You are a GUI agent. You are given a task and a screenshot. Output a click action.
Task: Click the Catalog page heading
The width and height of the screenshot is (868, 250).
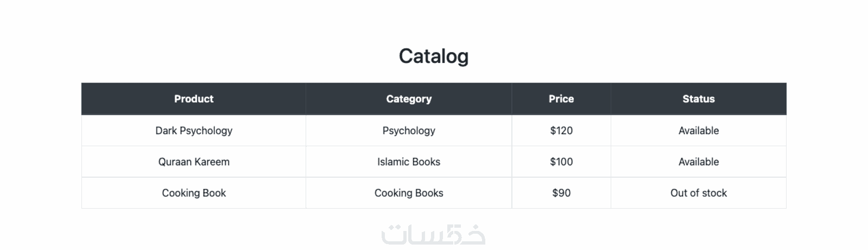point(433,56)
